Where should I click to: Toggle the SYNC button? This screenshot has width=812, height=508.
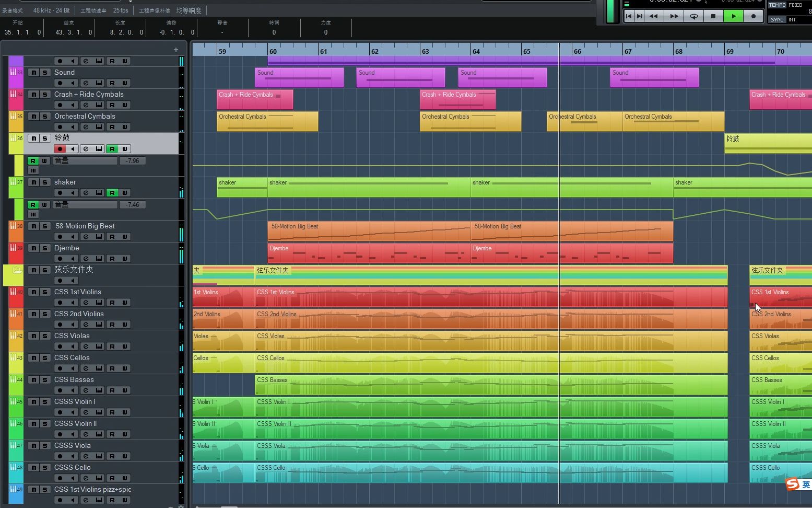pos(777,20)
